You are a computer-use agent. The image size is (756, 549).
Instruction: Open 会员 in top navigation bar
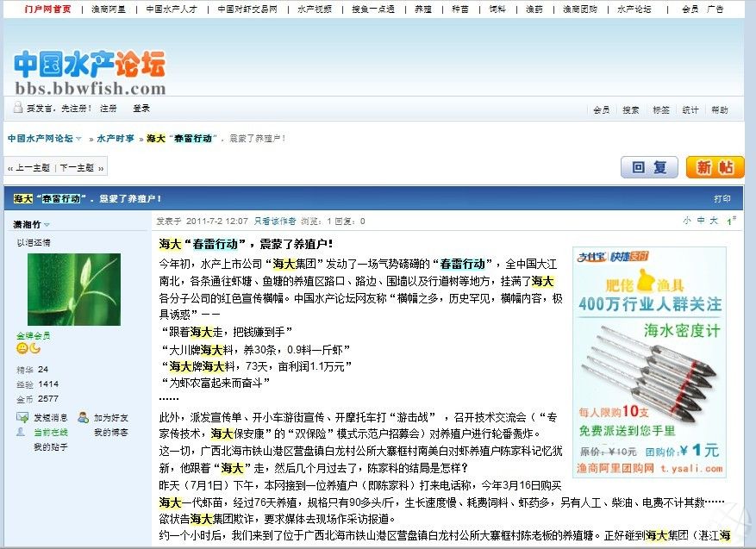click(x=690, y=9)
